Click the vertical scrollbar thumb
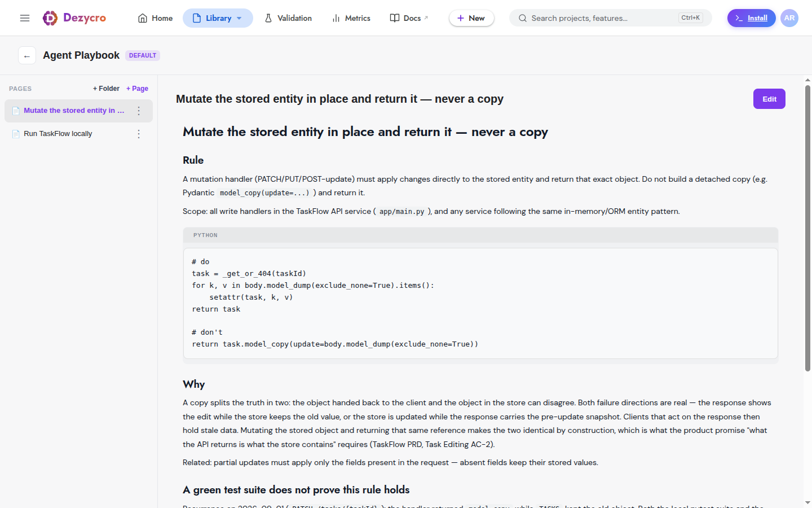 (807, 228)
